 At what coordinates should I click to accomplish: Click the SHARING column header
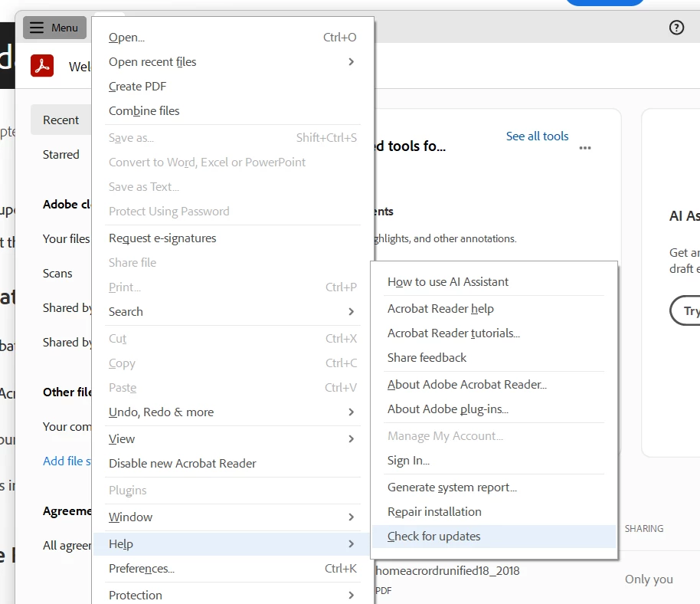pyautogui.click(x=644, y=529)
